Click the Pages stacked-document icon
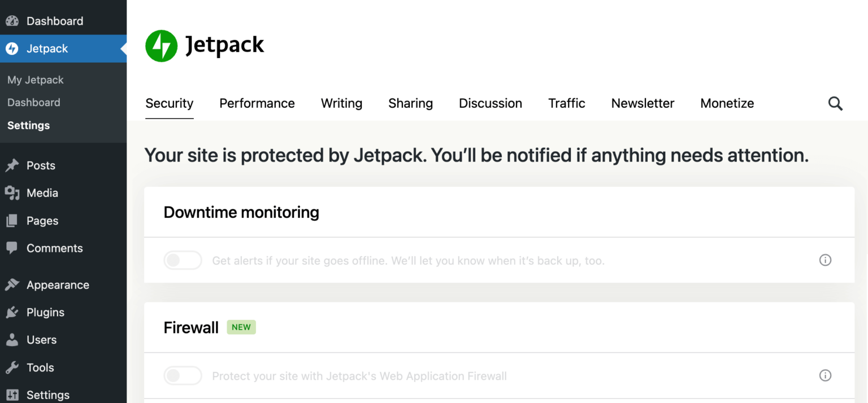The image size is (868, 403). click(x=12, y=220)
